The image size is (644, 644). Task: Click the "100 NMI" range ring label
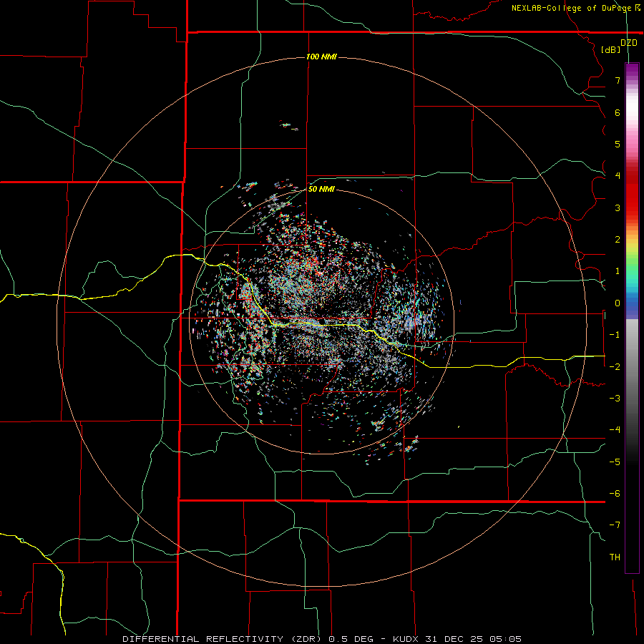321,57
